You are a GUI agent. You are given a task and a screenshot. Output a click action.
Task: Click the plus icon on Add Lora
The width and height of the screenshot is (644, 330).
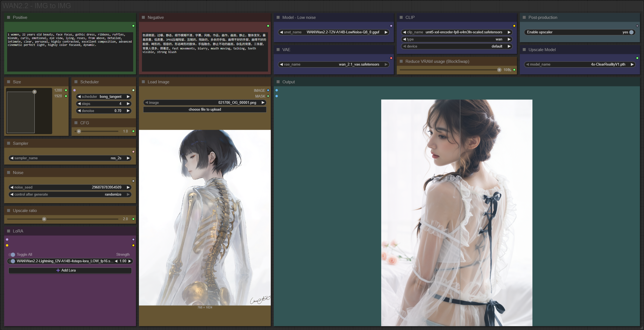tap(58, 270)
